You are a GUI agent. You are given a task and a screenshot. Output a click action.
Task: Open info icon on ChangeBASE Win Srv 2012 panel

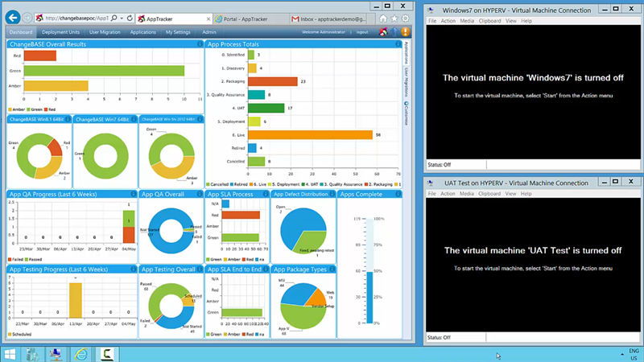200,119
